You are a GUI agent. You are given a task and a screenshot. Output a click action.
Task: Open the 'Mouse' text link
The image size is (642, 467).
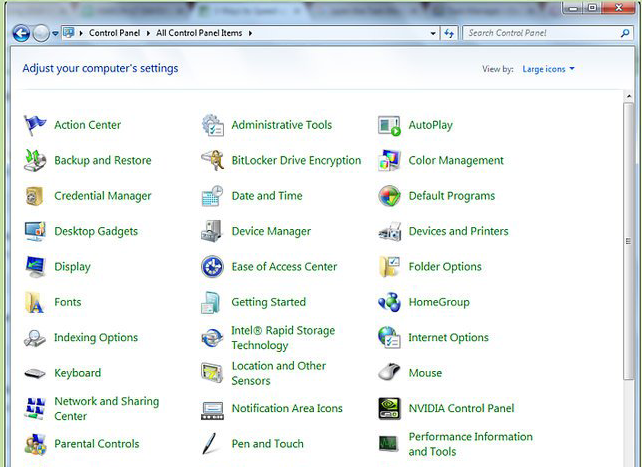tap(425, 373)
